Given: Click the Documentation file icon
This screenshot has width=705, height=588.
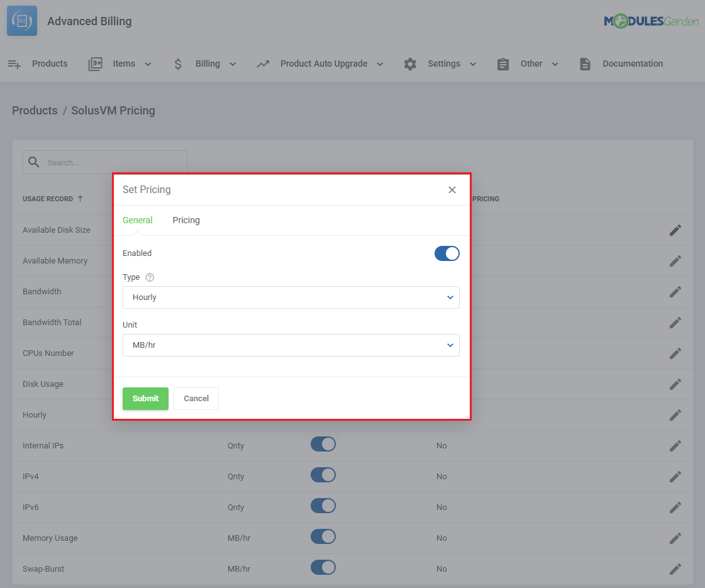Looking at the screenshot, I should pyautogui.click(x=585, y=64).
